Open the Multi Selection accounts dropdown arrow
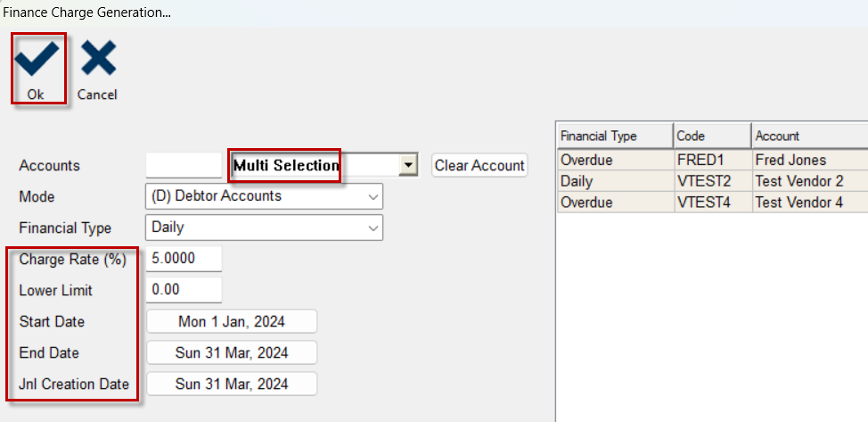Screen dimensions: 868x422 [x=408, y=165]
